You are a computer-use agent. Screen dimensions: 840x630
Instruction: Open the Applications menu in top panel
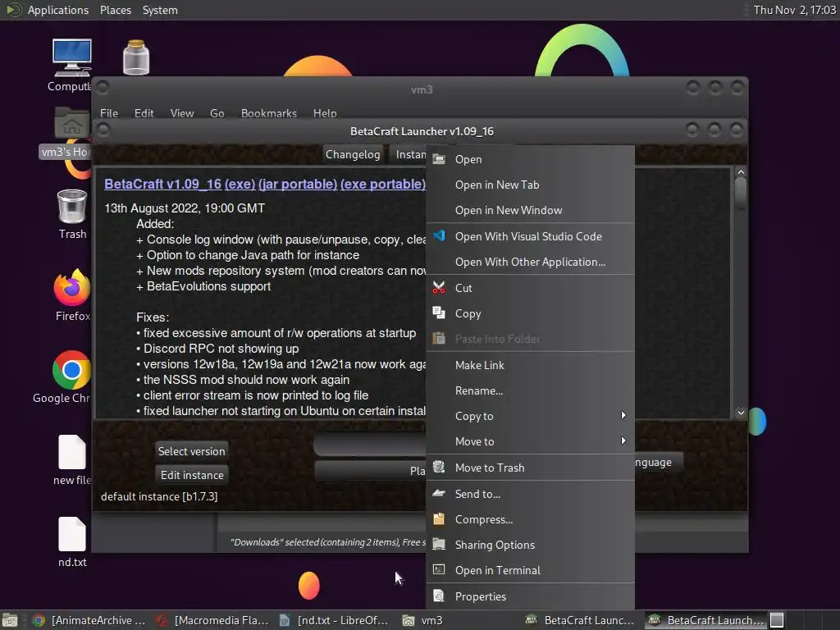[58, 10]
